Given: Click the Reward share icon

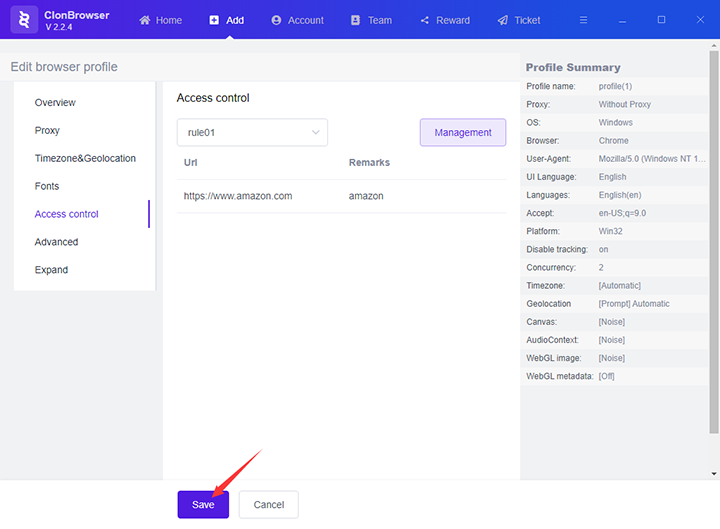Looking at the screenshot, I should (425, 20).
